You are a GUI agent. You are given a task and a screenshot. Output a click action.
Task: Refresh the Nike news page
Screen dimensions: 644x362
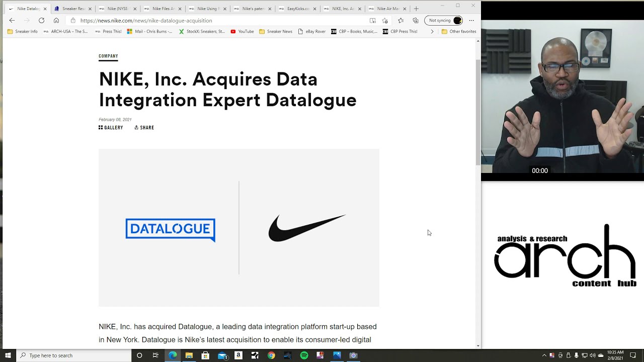[x=42, y=21]
